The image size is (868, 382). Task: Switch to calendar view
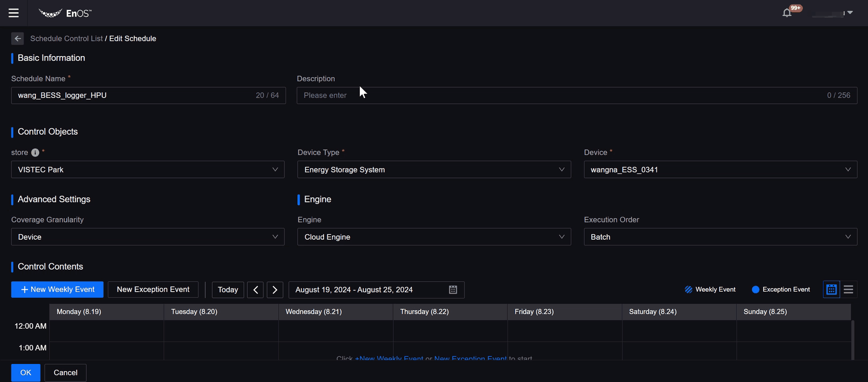coord(831,289)
